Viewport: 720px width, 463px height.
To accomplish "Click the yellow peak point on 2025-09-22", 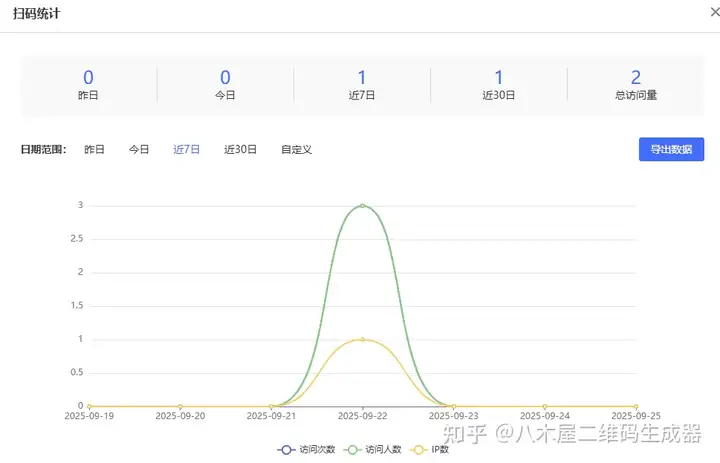I will pos(362,339).
